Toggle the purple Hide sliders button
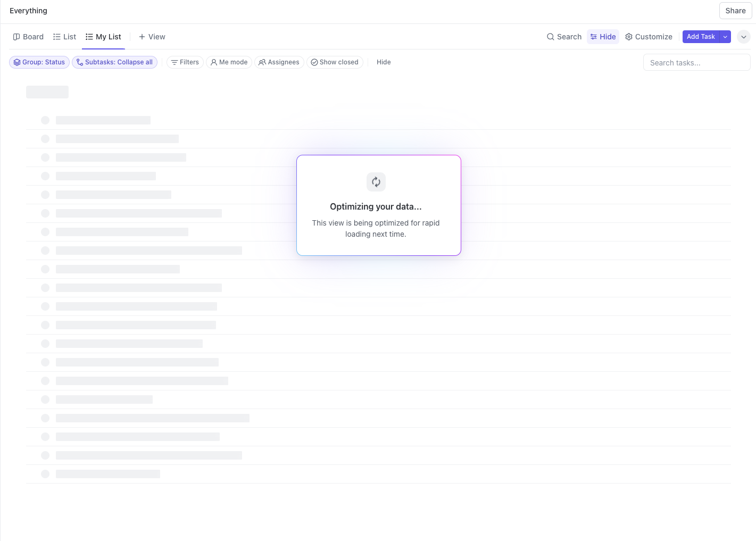The image size is (756, 541). 603,37
